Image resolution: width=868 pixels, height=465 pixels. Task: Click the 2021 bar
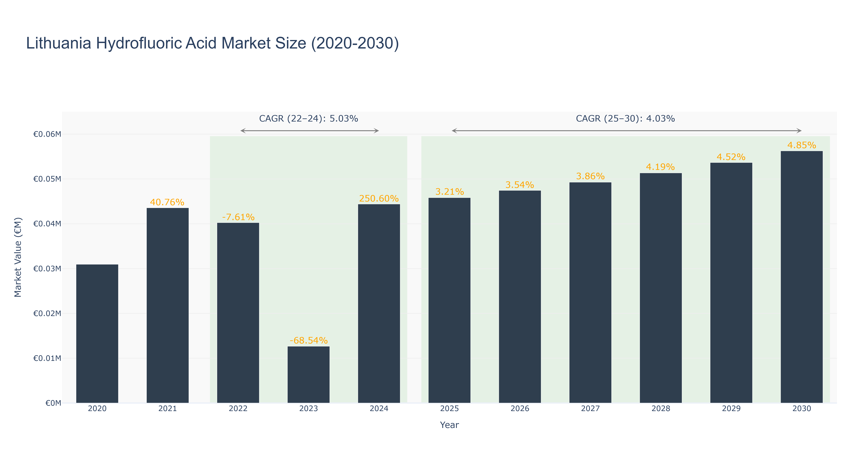click(167, 305)
